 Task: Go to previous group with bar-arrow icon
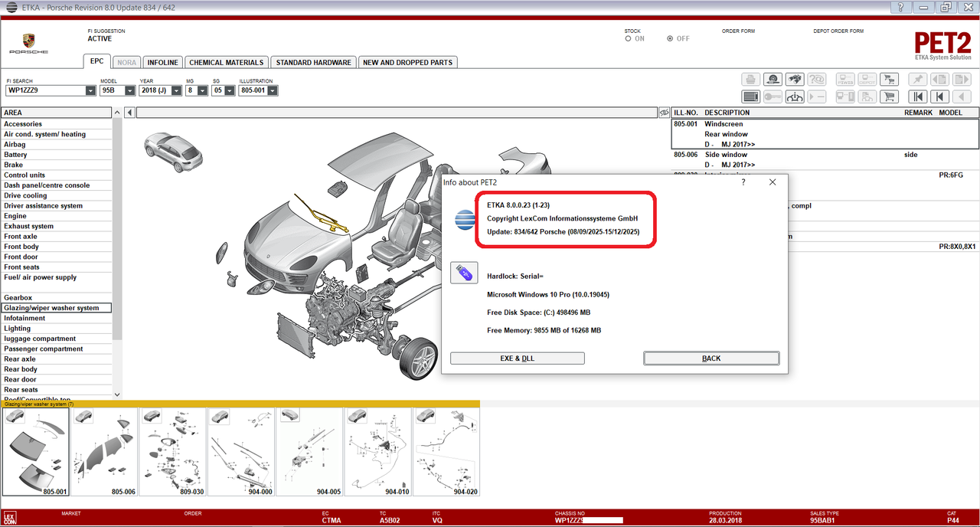(x=939, y=97)
